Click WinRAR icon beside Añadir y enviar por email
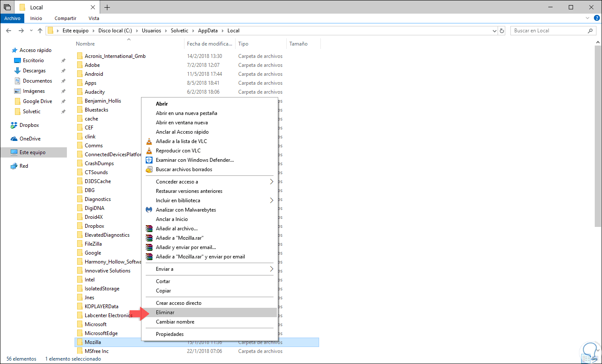This screenshot has height=364, width=602. click(x=149, y=247)
